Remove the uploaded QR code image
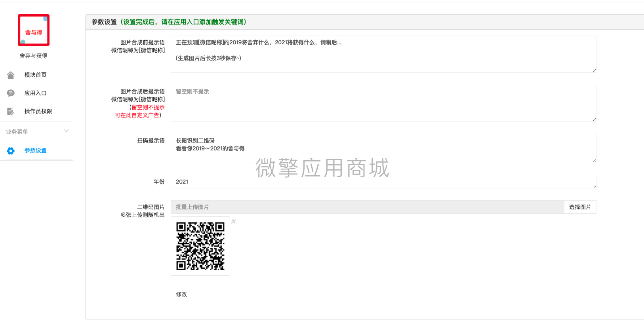The height and width of the screenshot is (336, 644). point(234,221)
